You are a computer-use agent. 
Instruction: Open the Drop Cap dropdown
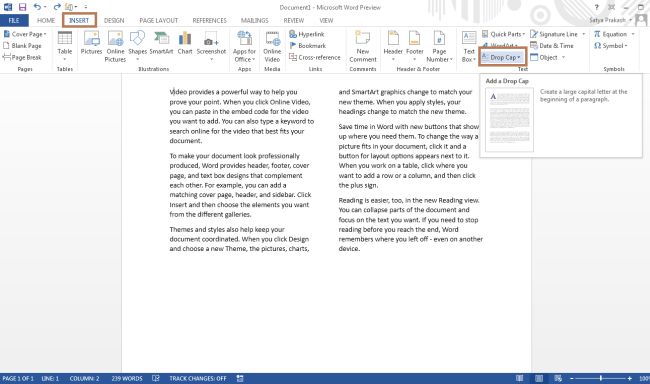[x=501, y=57]
